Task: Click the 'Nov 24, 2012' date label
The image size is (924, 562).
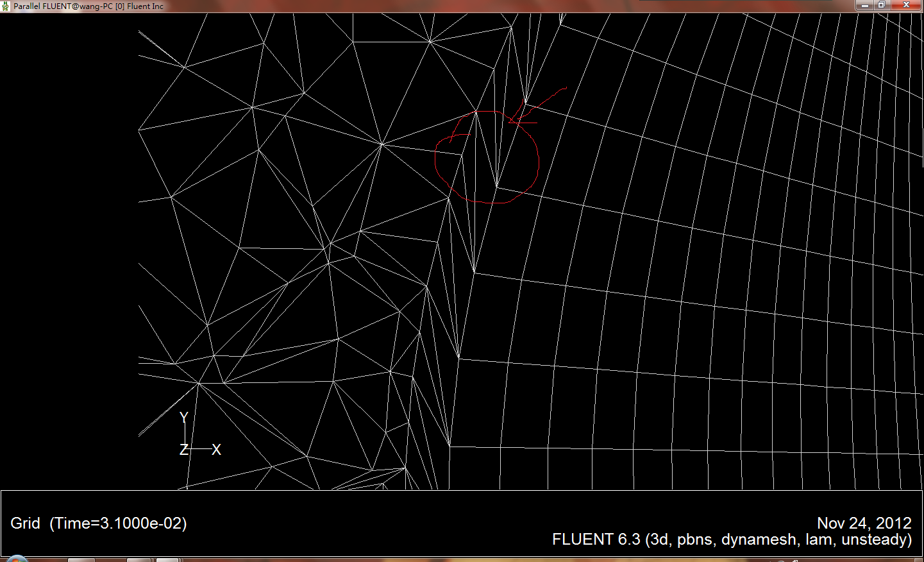Action: pyautogui.click(x=864, y=524)
